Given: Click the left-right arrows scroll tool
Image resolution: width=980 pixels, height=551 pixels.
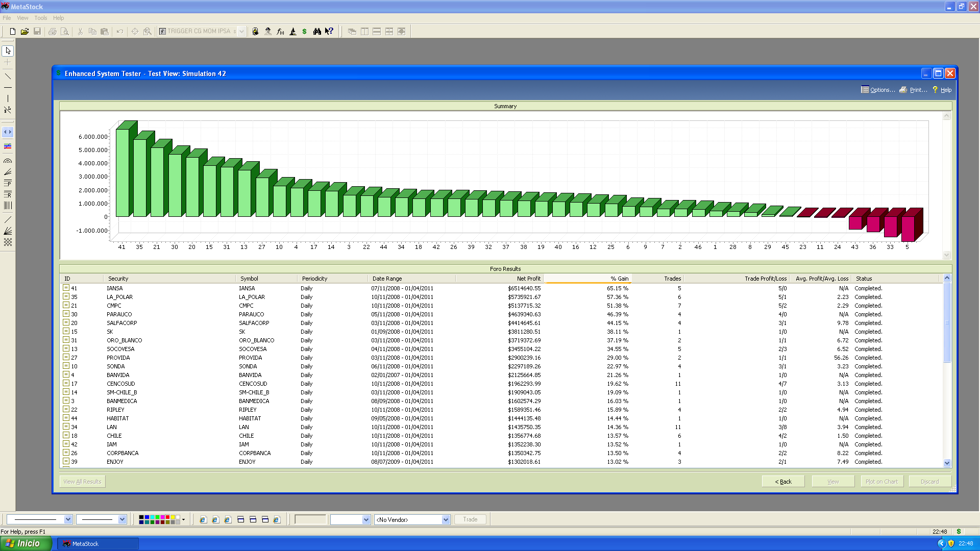Looking at the screenshot, I should [x=8, y=132].
